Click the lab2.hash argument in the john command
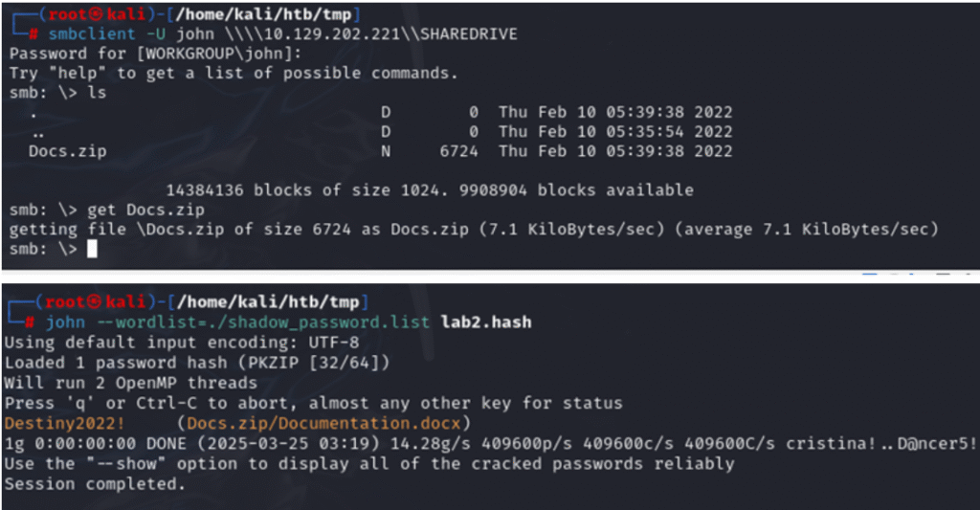The width and height of the screenshot is (980, 510). tap(486, 322)
